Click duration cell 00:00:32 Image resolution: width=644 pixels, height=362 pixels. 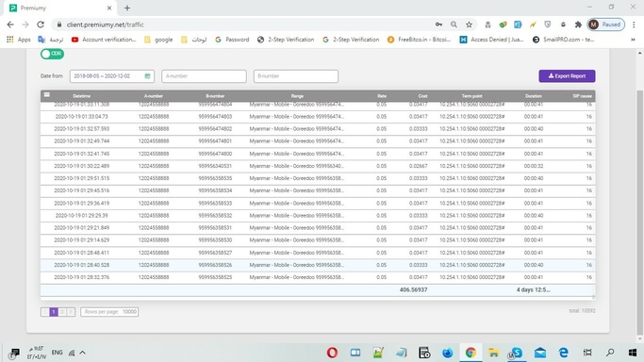(x=534, y=166)
